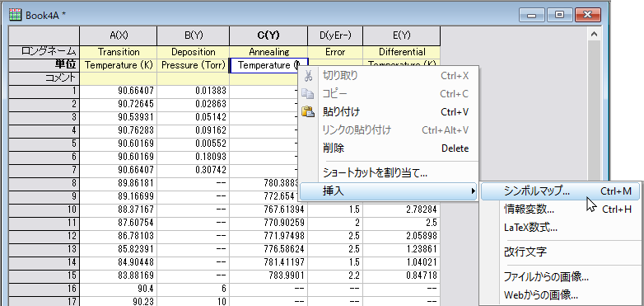This screenshot has width=644, height=306.
Task: Open ショートカットを割り当て... menu entry
Action: tap(388, 173)
